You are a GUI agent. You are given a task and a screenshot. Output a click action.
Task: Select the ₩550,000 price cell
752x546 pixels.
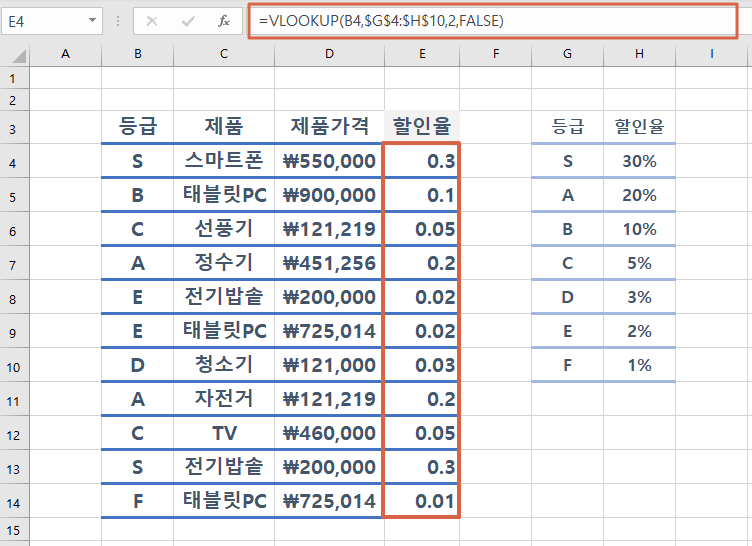point(329,161)
